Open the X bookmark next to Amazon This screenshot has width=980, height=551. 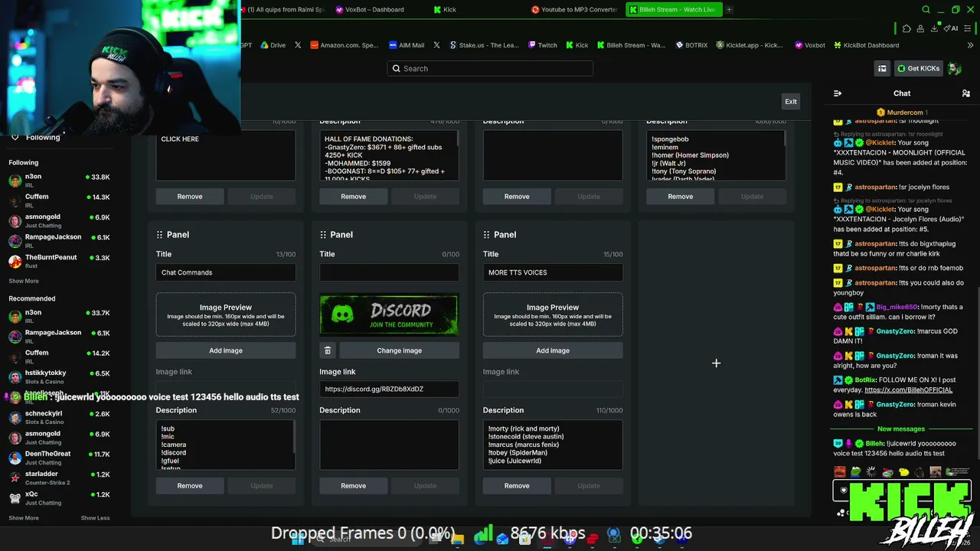[x=298, y=45]
